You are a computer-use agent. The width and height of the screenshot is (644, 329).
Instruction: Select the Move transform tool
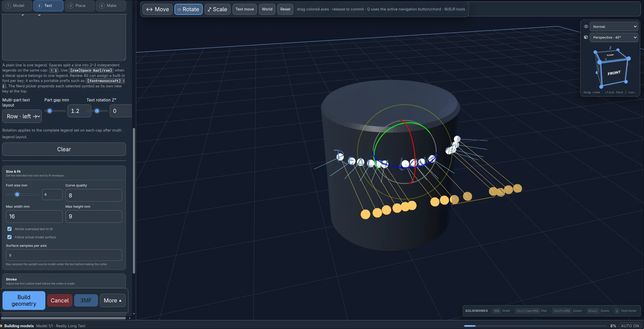[x=157, y=9]
